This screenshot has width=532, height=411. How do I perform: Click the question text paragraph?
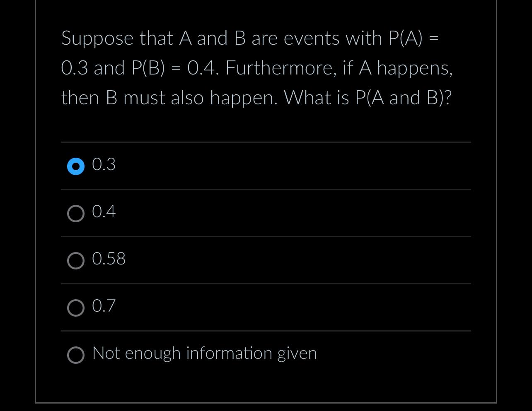257,67
